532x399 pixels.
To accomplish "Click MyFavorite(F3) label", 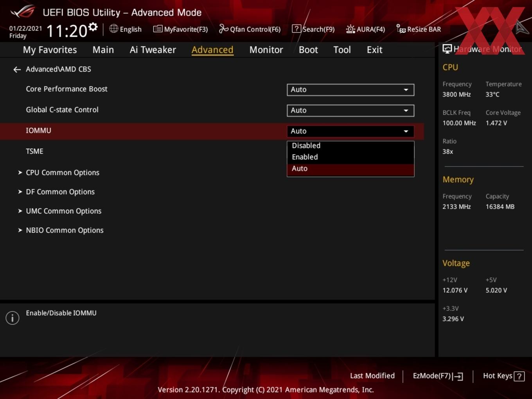I will (x=186, y=29).
